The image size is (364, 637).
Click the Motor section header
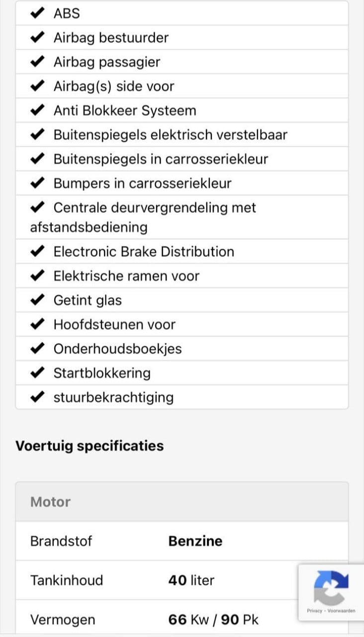coord(182,502)
